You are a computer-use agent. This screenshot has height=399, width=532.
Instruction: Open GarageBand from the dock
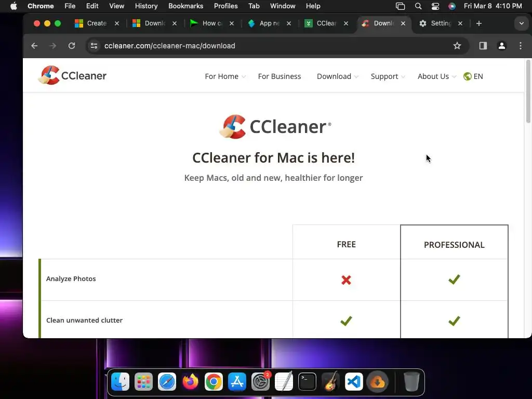coord(331,382)
